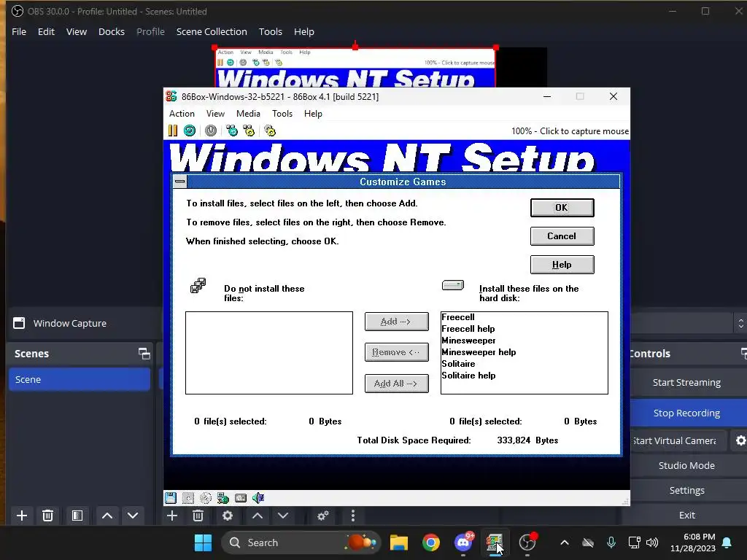Viewport: 747px width, 560px height.
Task: Add a new scene in OBS
Action: pos(21,516)
